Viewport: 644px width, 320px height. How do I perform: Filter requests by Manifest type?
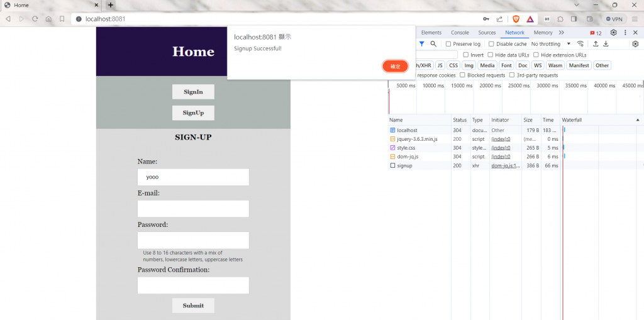tap(579, 65)
